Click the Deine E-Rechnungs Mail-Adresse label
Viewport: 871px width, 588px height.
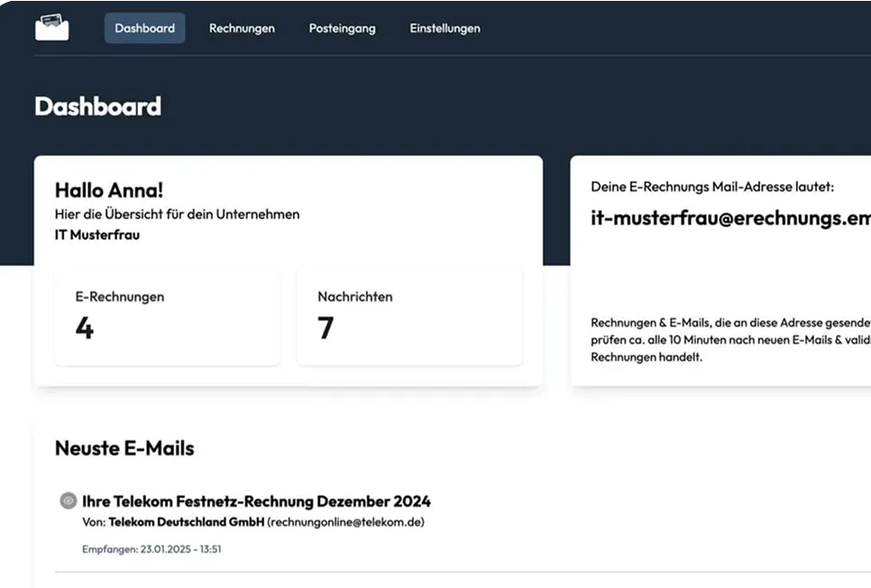pos(712,187)
